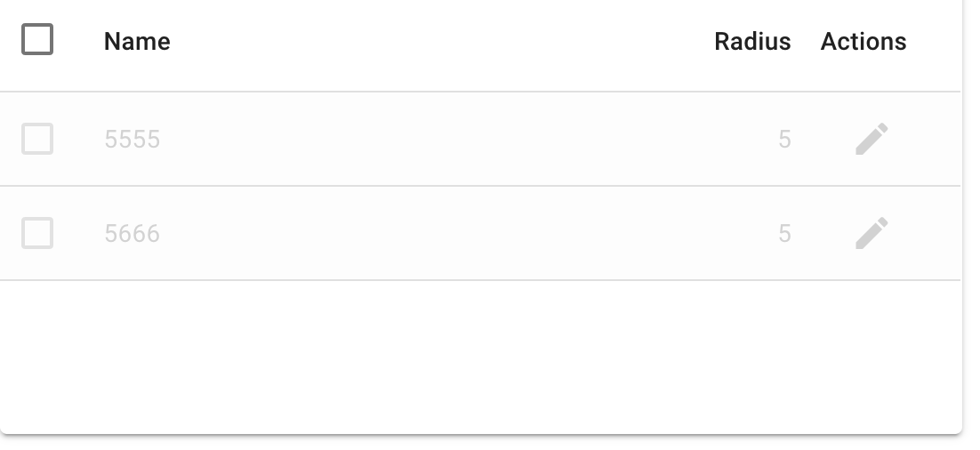Screen dimensions: 980x450
Task: Open the item named 5666
Action: [x=132, y=233]
